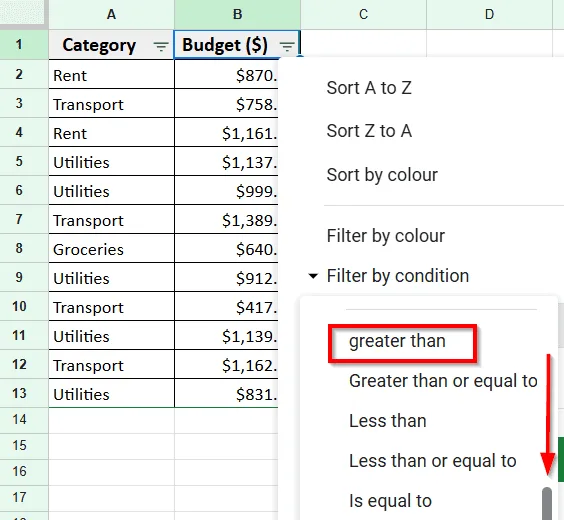Select row 7 header
Screen dimensions: 564x520
click(x=24, y=219)
